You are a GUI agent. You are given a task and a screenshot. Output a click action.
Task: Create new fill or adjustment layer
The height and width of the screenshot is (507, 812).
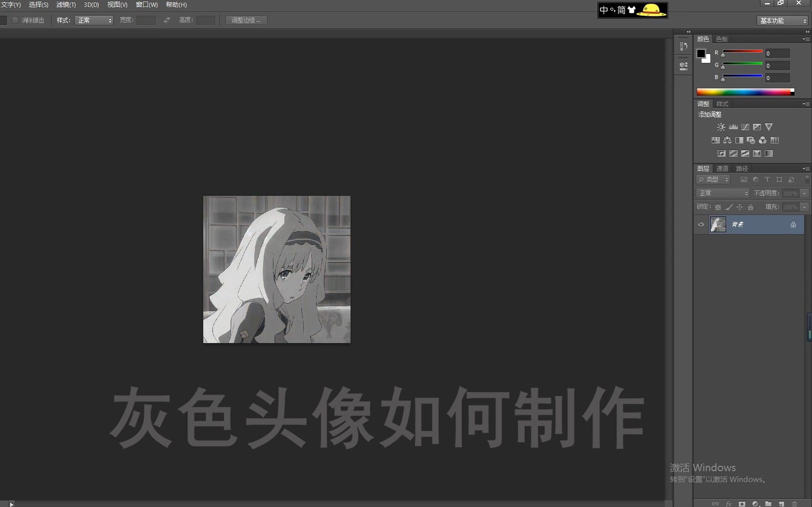755,504
